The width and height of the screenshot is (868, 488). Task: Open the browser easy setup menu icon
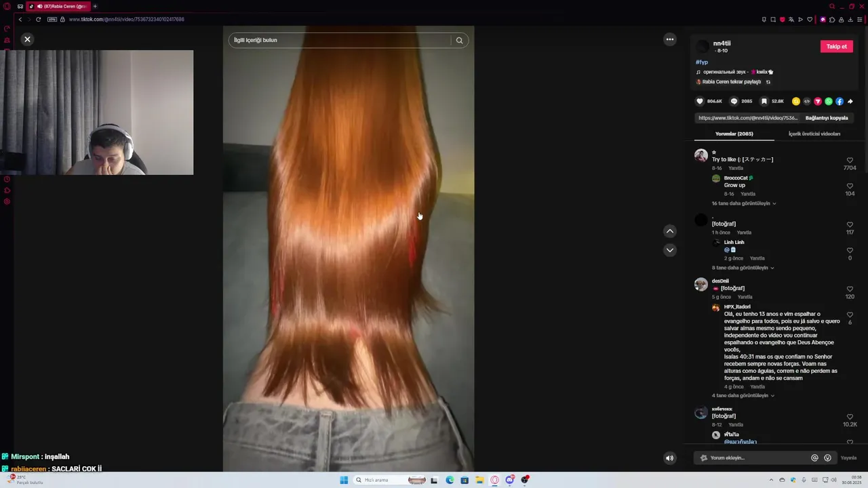click(x=860, y=20)
